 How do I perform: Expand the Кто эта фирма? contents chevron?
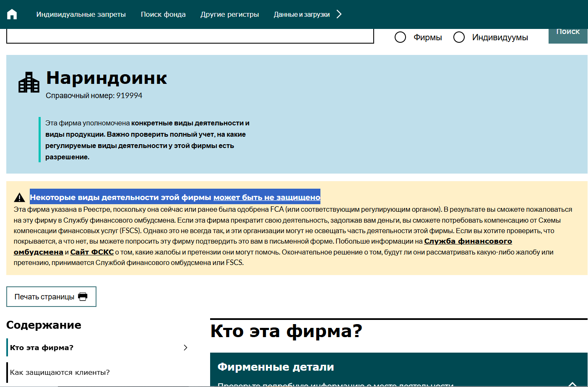pos(185,348)
